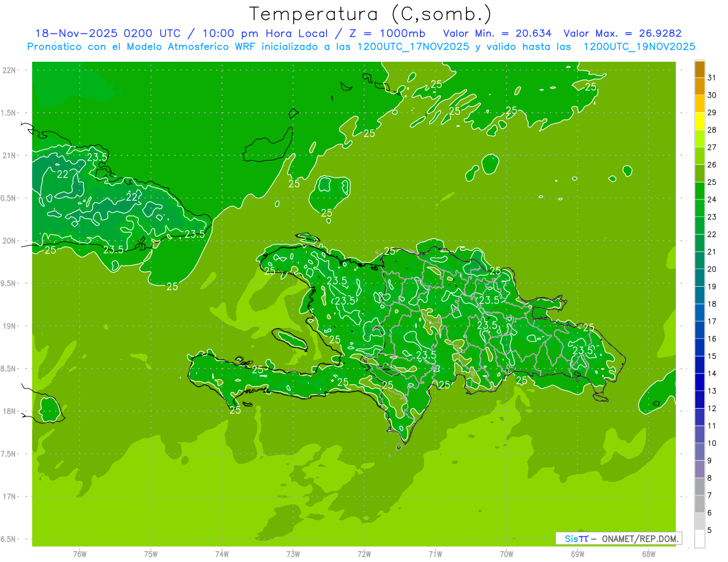Image resolution: width=728 pixels, height=562 pixels.
Task: Pick the white swatch at the bottom of the scale
Action: coord(699,539)
